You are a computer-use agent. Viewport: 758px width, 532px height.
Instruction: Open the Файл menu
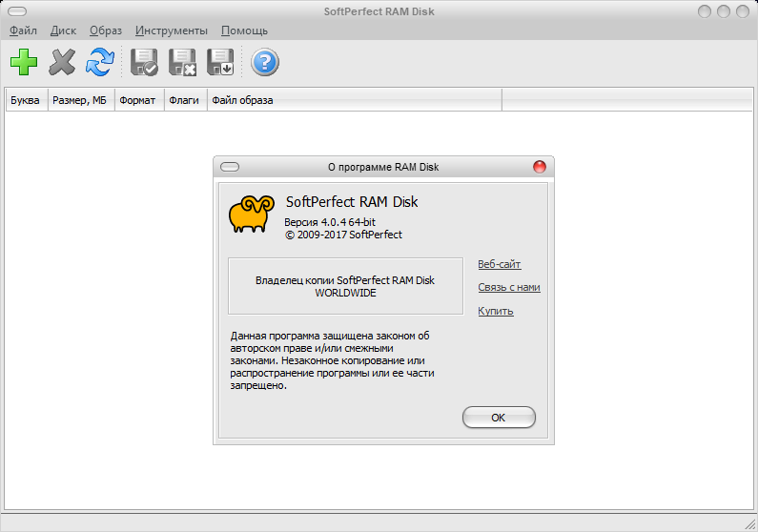coord(23,31)
